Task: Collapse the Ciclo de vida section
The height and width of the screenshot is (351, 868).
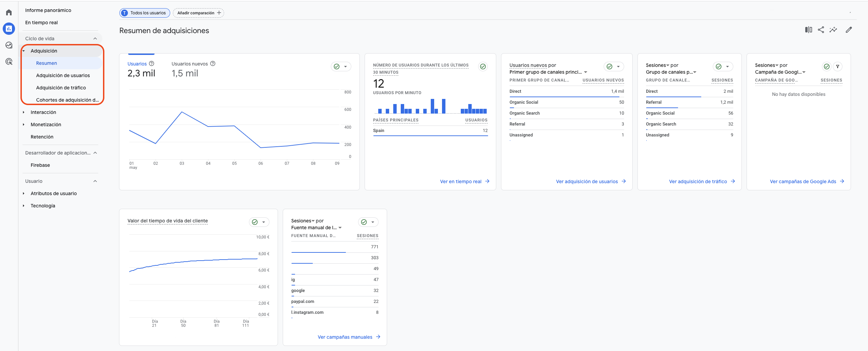Action: 95,39
